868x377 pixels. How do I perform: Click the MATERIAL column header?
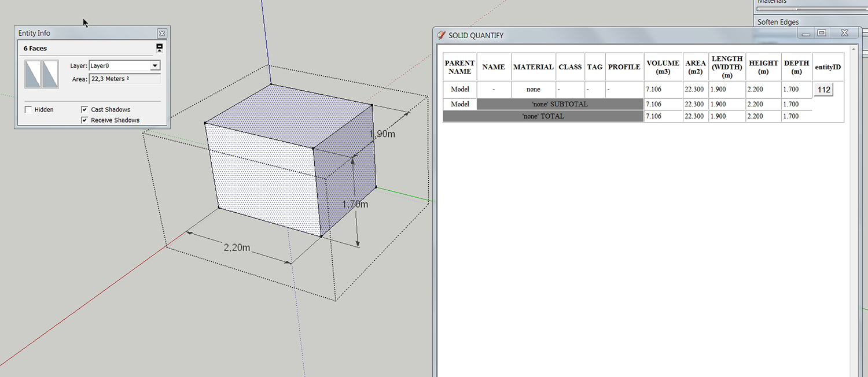pos(534,67)
